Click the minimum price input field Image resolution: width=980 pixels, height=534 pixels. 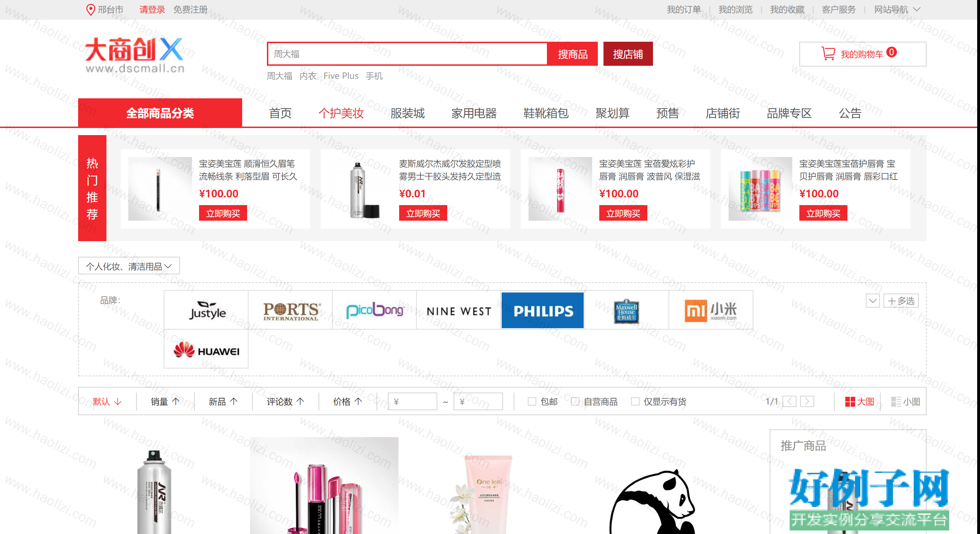coord(412,401)
